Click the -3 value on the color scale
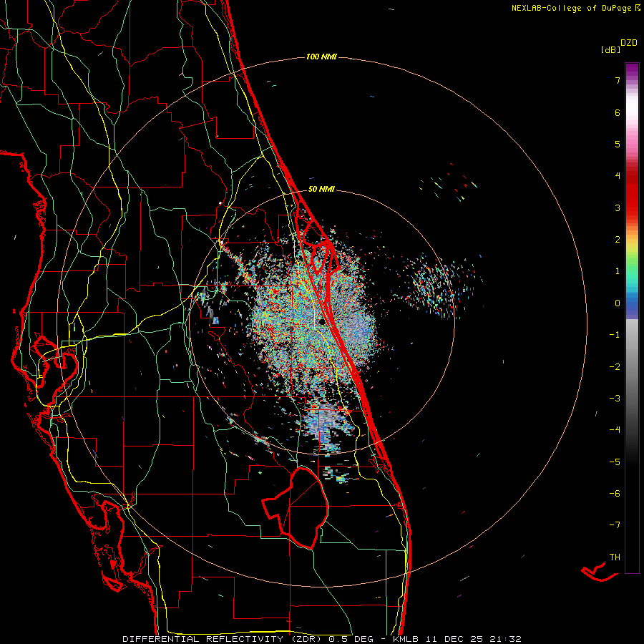Viewport: 644px width, 644px height. coord(615,399)
